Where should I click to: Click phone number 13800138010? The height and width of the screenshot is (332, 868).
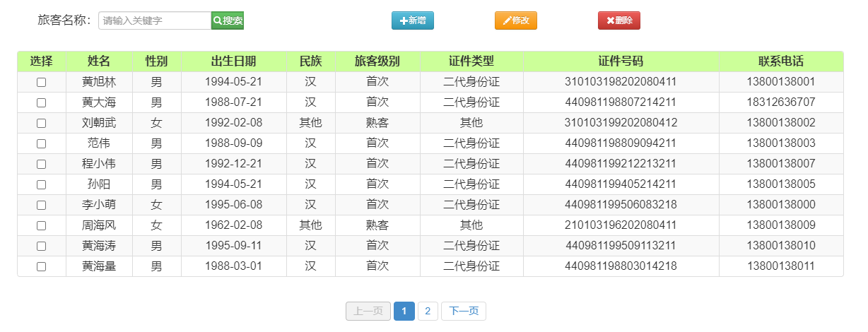[x=781, y=246]
